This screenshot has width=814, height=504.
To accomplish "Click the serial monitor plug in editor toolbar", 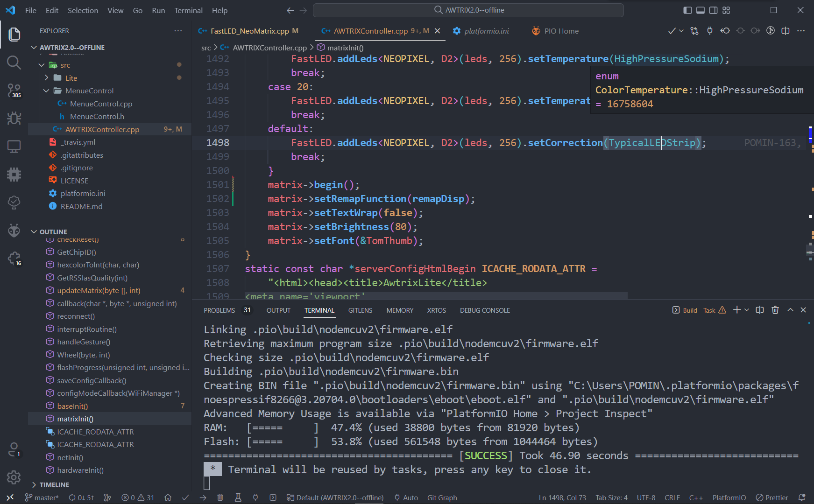I will (710, 31).
